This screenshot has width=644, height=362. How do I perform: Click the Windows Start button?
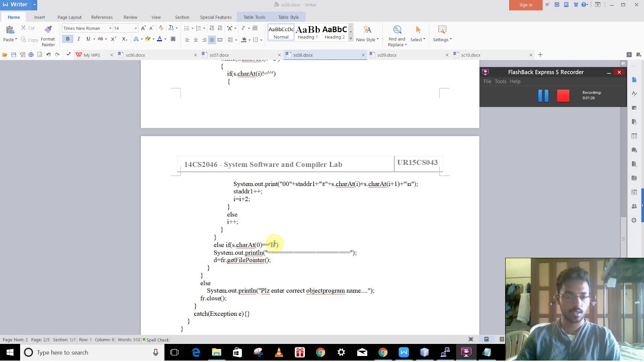pos(10,352)
